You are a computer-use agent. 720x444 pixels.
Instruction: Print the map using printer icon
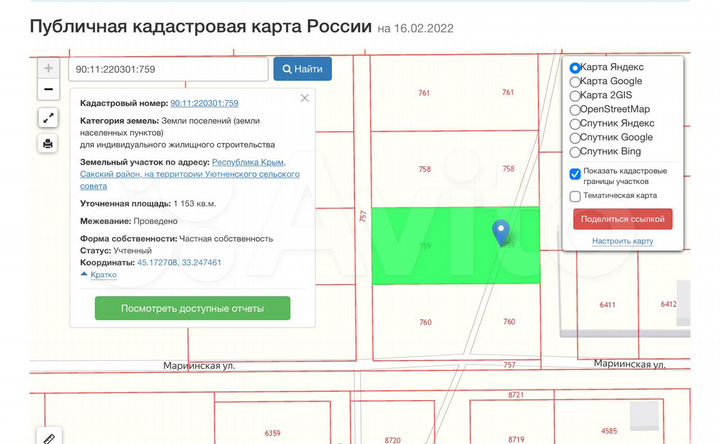48,144
